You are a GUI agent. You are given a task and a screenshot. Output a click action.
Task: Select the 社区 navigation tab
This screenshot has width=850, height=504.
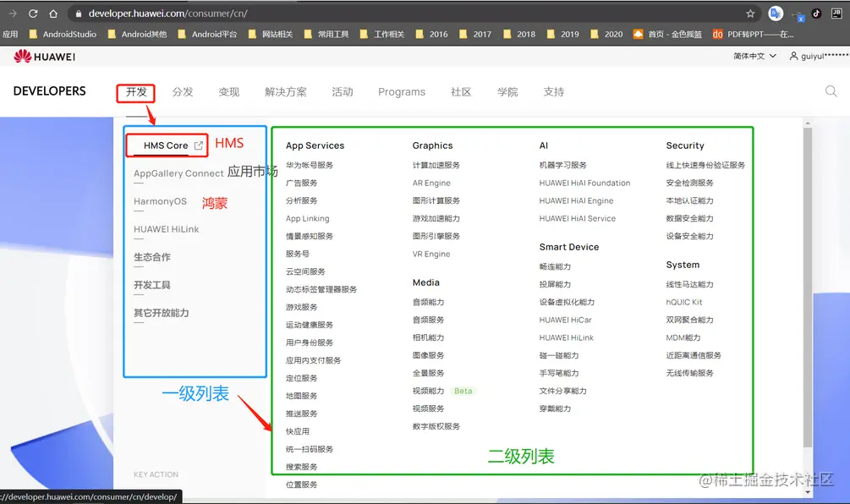coord(461,92)
